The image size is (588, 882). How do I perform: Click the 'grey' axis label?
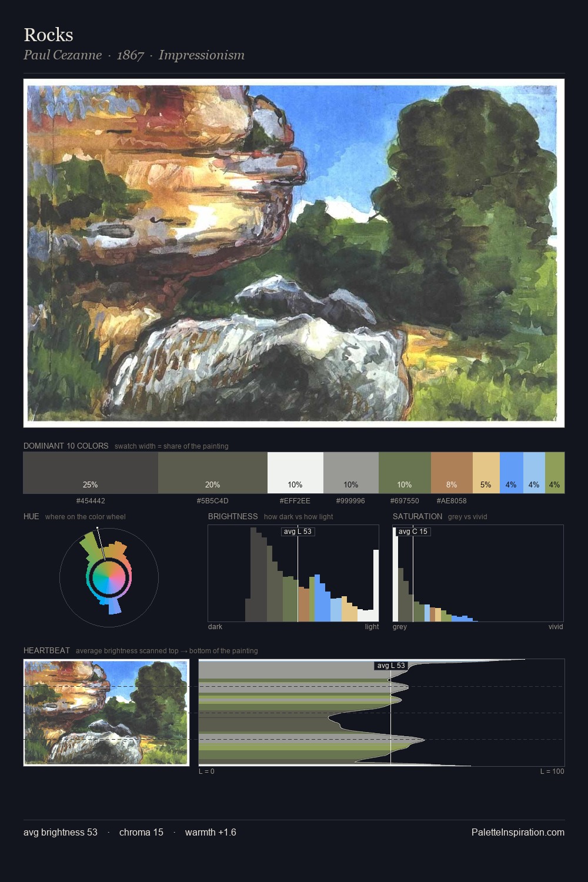pyautogui.click(x=400, y=627)
